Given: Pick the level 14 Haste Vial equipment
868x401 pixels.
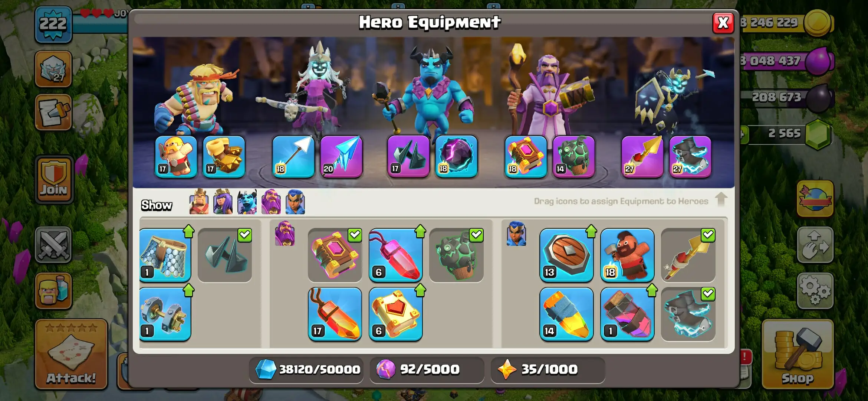Looking at the screenshot, I should coord(566,314).
